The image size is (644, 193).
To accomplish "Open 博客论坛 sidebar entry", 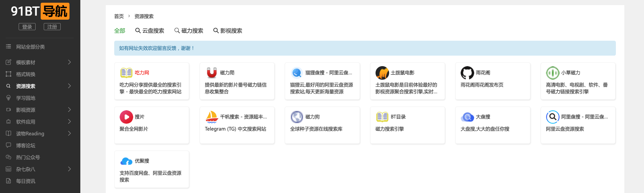I will pyautogui.click(x=26, y=146).
